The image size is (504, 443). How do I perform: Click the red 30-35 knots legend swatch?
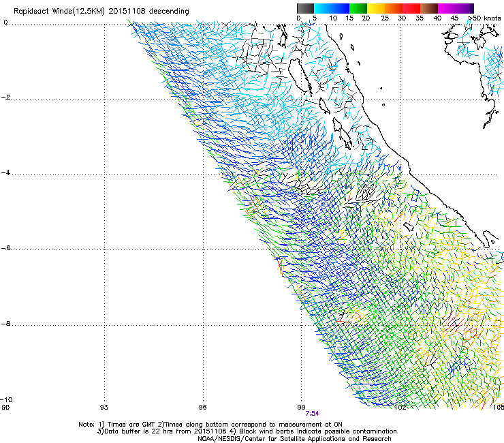pyautogui.click(x=411, y=8)
